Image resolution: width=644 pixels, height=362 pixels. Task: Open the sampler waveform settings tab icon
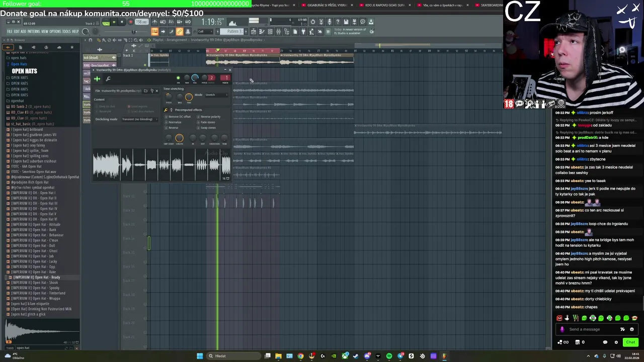(97, 79)
